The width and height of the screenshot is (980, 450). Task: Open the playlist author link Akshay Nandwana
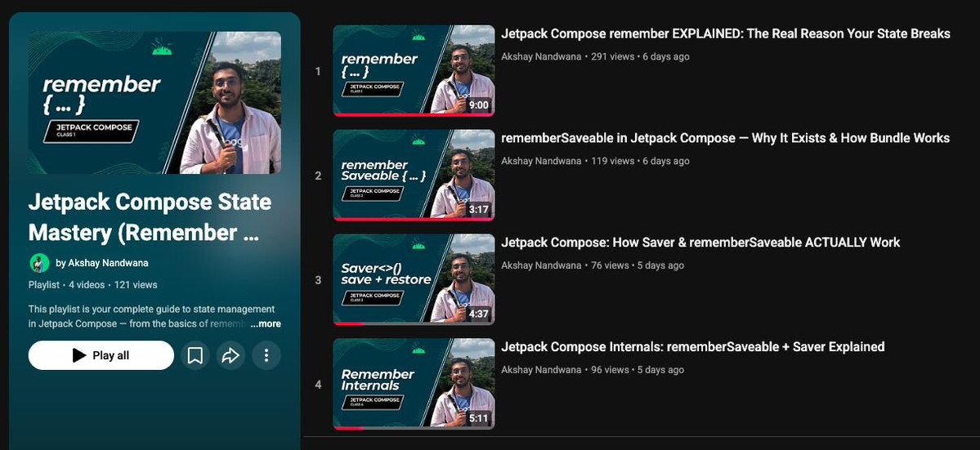pos(102,263)
